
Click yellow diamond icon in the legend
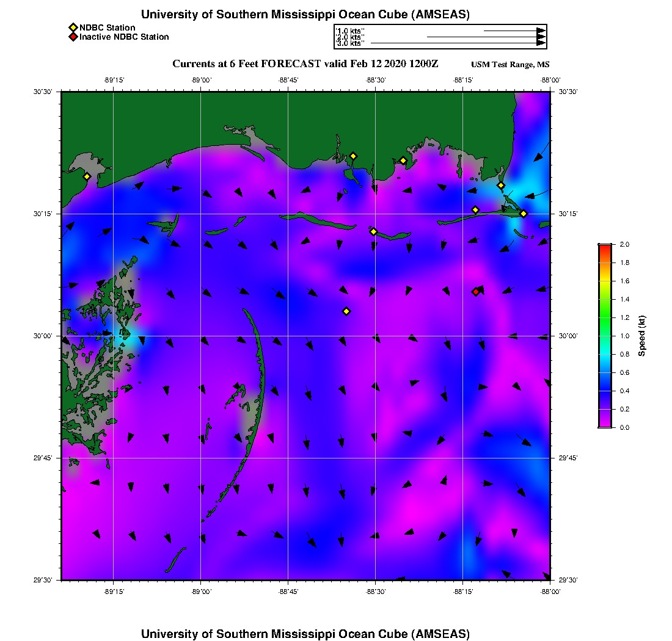(73, 27)
